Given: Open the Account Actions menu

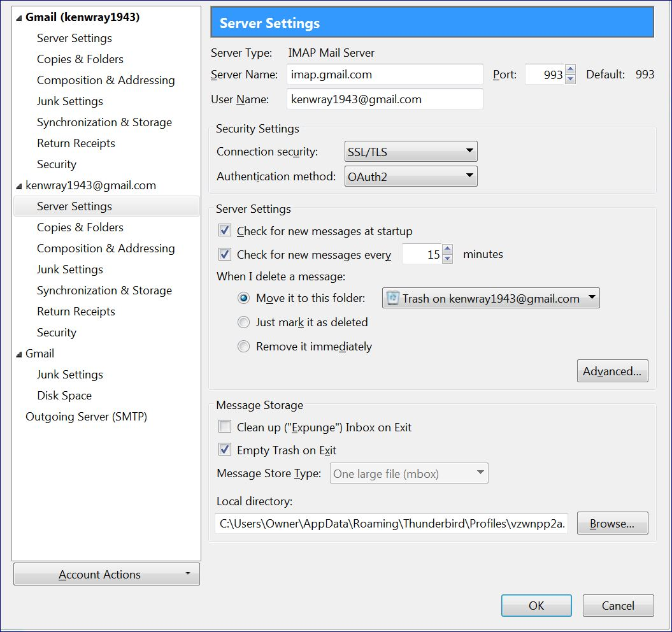Looking at the screenshot, I should (106, 574).
